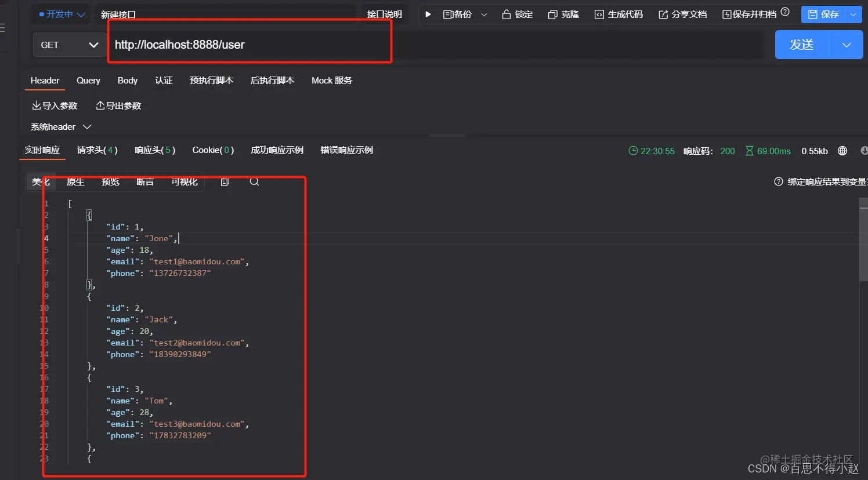Click the timestamp 22:30:55
This screenshot has width=868, height=480.
click(x=657, y=151)
